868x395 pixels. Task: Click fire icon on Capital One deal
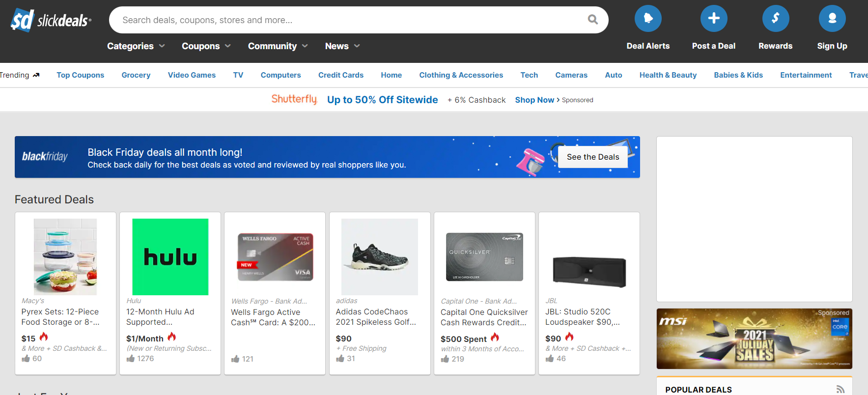pos(495,337)
